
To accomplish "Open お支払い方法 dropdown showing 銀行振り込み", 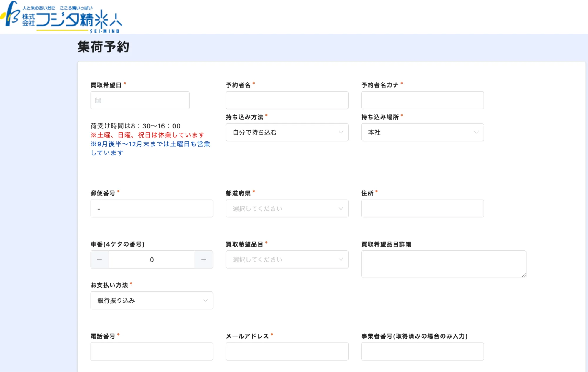I will (x=151, y=301).
